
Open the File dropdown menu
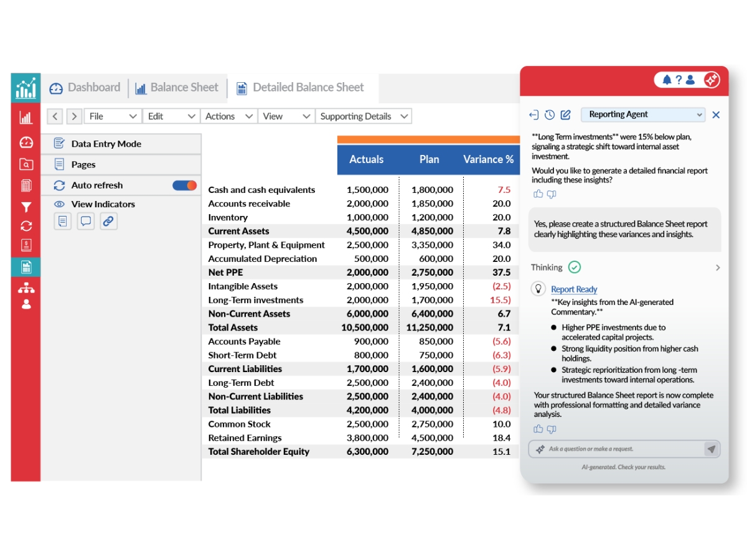[113, 116]
